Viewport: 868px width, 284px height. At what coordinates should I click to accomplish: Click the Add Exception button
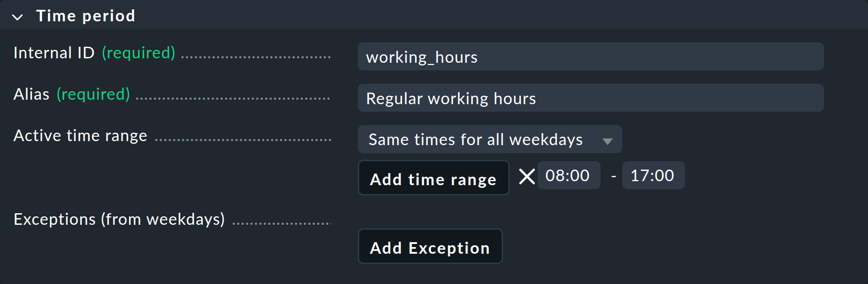point(430,246)
